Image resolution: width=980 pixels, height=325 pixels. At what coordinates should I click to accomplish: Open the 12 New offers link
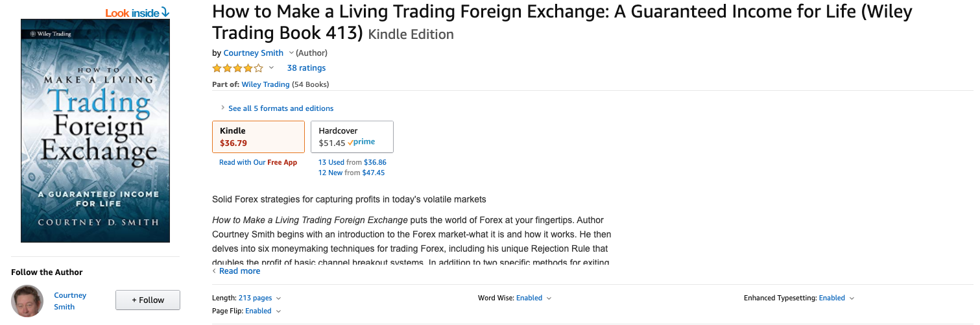click(331, 173)
